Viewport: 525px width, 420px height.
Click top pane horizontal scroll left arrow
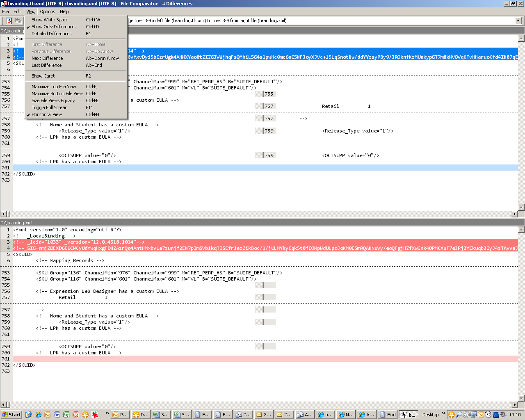pyautogui.click(x=3, y=214)
